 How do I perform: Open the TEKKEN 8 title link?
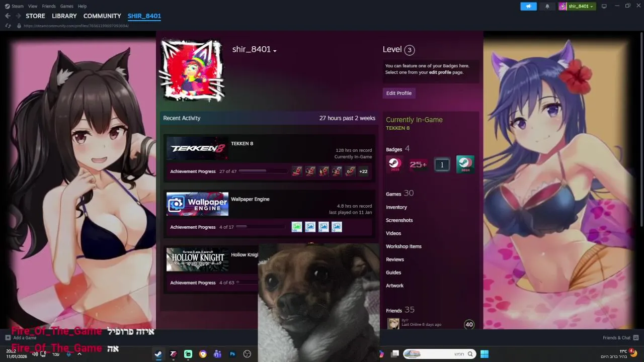tap(242, 143)
